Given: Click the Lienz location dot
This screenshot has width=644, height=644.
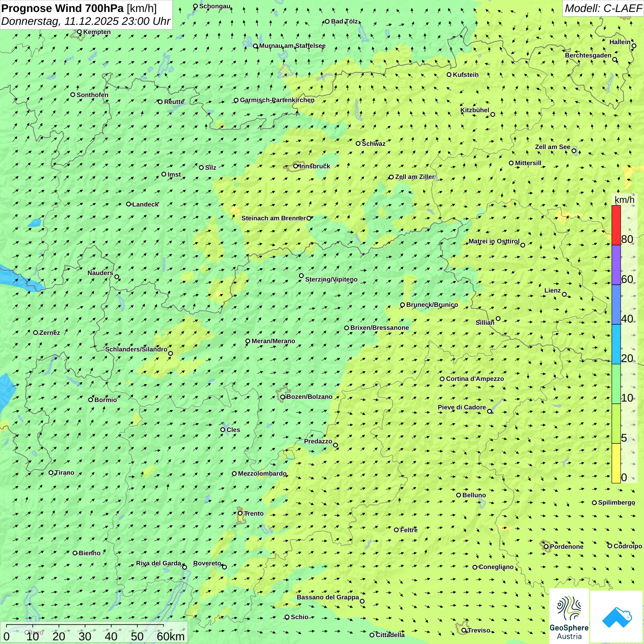Looking at the screenshot, I should 564,294.
